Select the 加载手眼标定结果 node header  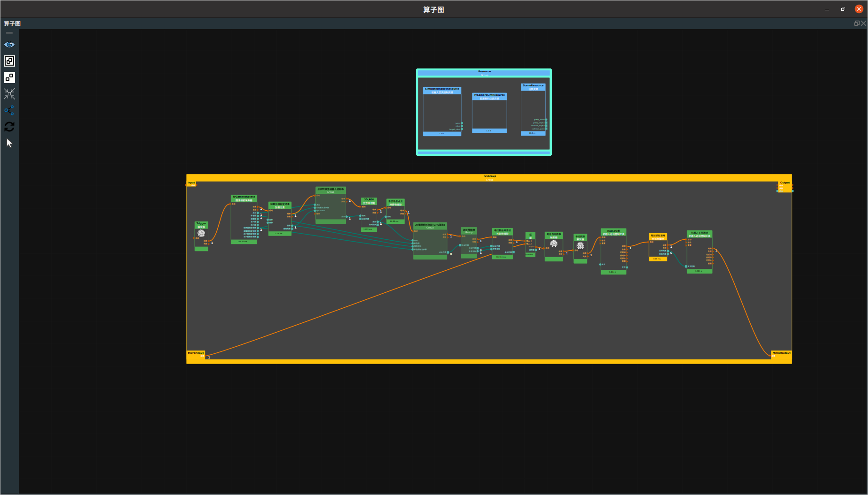tap(280, 206)
